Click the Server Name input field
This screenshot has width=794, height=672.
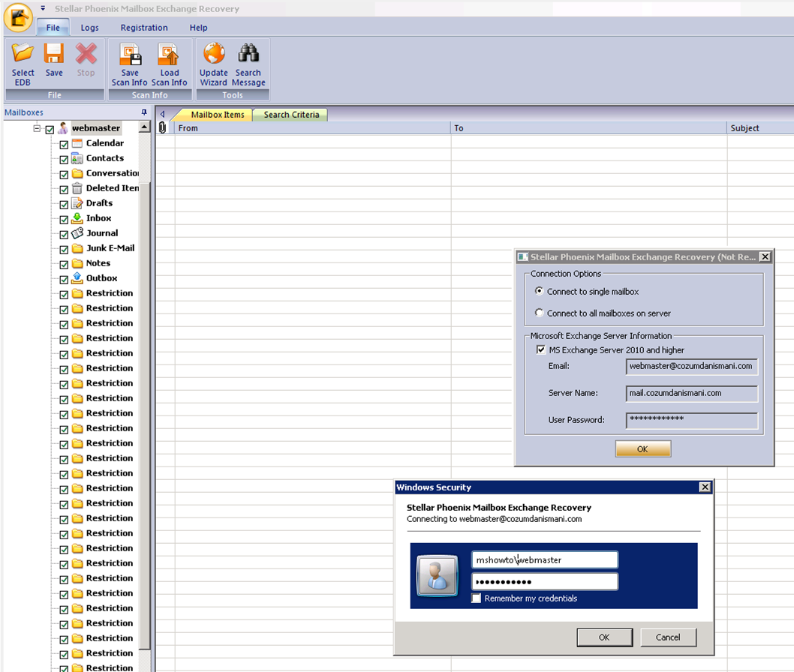(x=692, y=393)
